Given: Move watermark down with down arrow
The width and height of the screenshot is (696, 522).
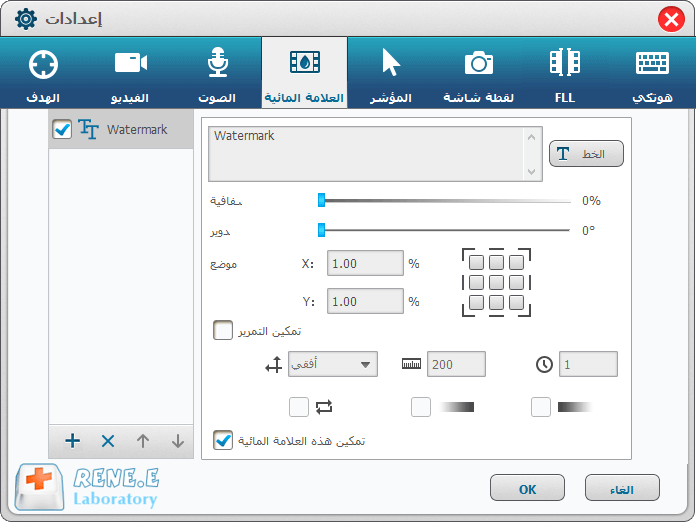Looking at the screenshot, I should coord(178,441).
